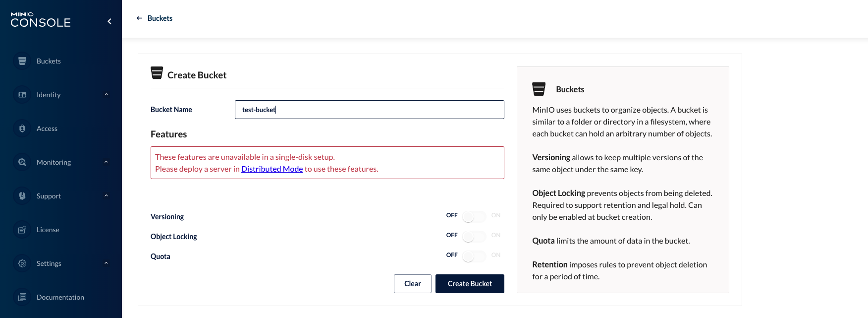The image size is (868, 318).
Task: Click the bucket icon beside Create Bucket heading
Action: point(157,72)
